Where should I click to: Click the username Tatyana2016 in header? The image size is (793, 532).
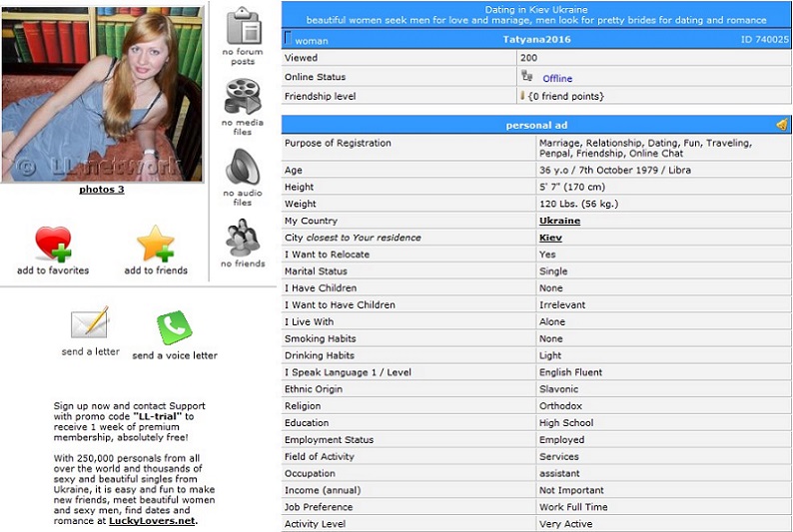point(536,39)
